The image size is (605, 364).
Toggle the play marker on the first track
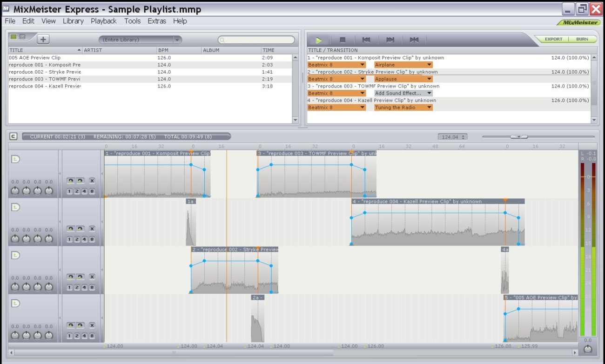15,159
